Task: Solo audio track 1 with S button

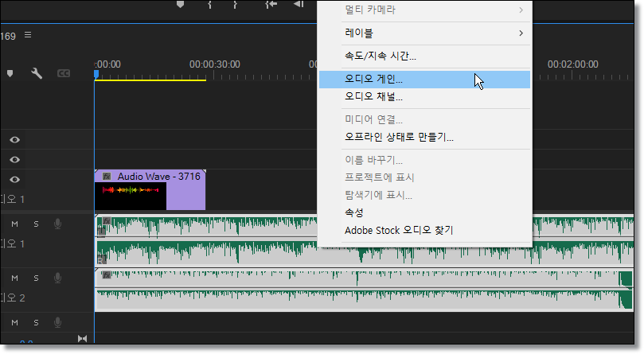Action: pyautogui.click(x=36, y=224)
